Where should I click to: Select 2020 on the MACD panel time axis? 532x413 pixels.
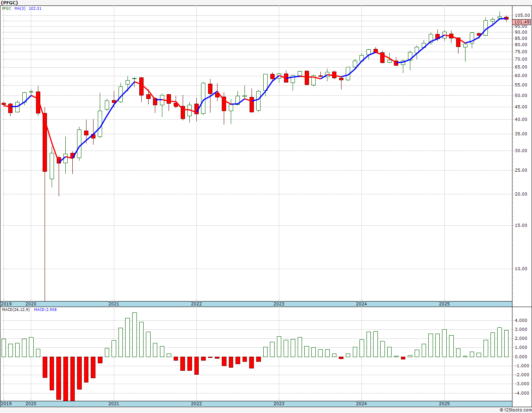pyautogui.click(x=31, y=404)
